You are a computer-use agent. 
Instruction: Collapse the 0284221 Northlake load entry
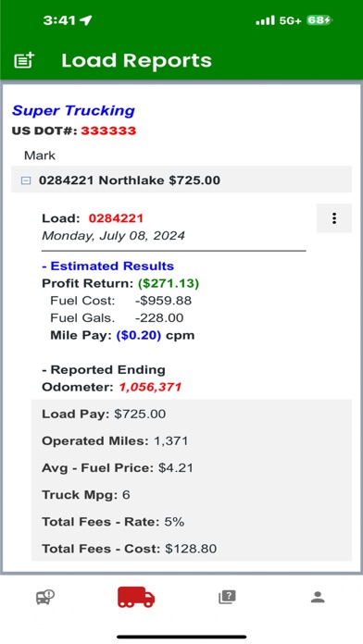(x=26, y=180)
